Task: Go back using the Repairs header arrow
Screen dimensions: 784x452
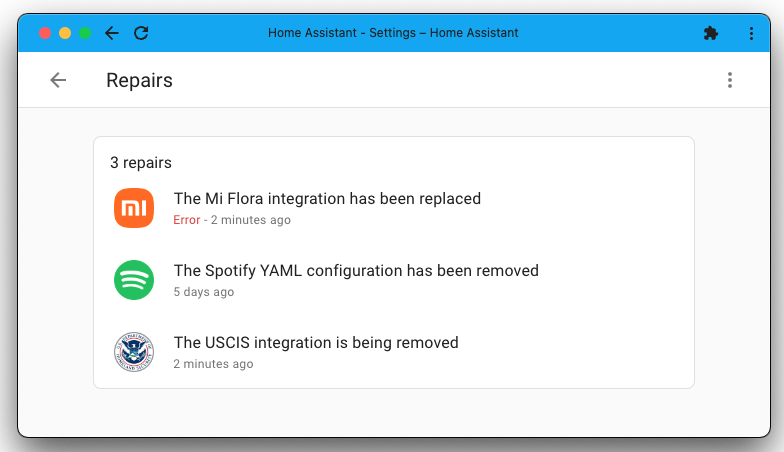Action: (58, 80)
